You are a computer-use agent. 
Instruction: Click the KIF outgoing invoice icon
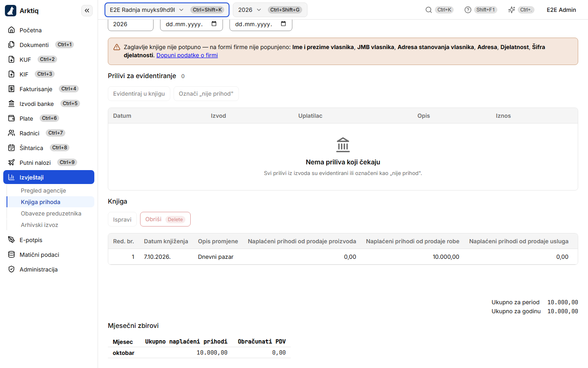11,74
